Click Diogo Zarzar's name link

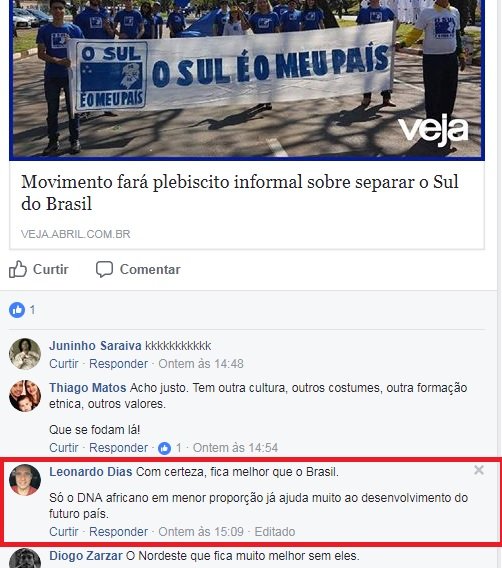point(86,556)
